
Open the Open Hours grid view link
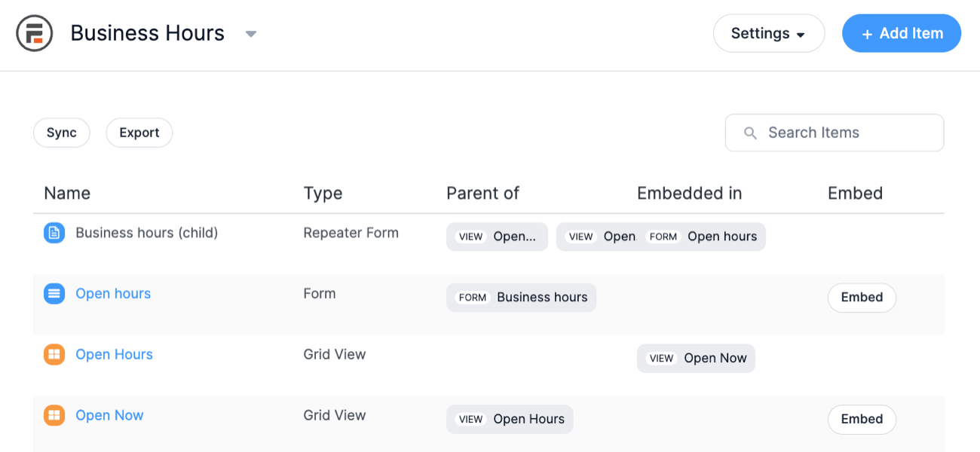(x=114, y=354)
